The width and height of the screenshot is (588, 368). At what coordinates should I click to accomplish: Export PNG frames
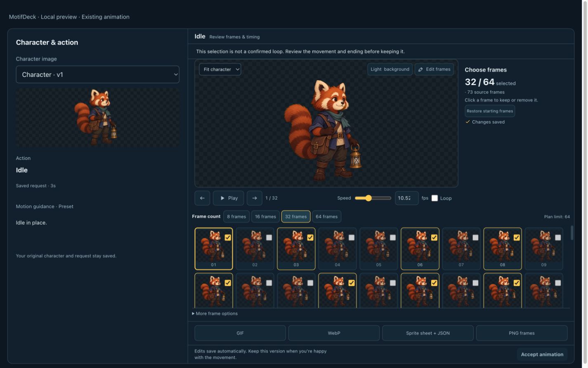coord(522,333)
